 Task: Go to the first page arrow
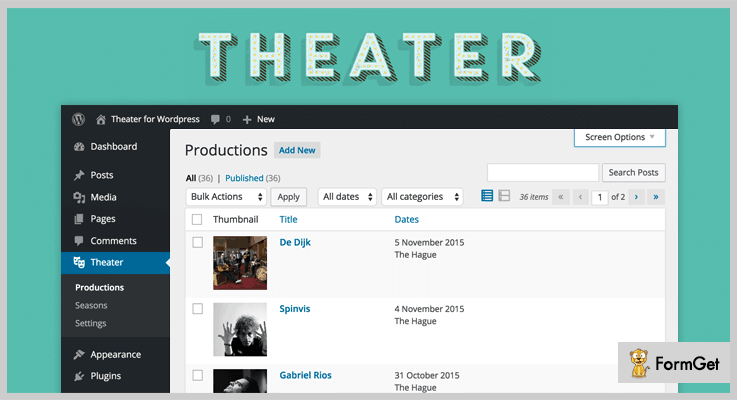coord(561,197)
